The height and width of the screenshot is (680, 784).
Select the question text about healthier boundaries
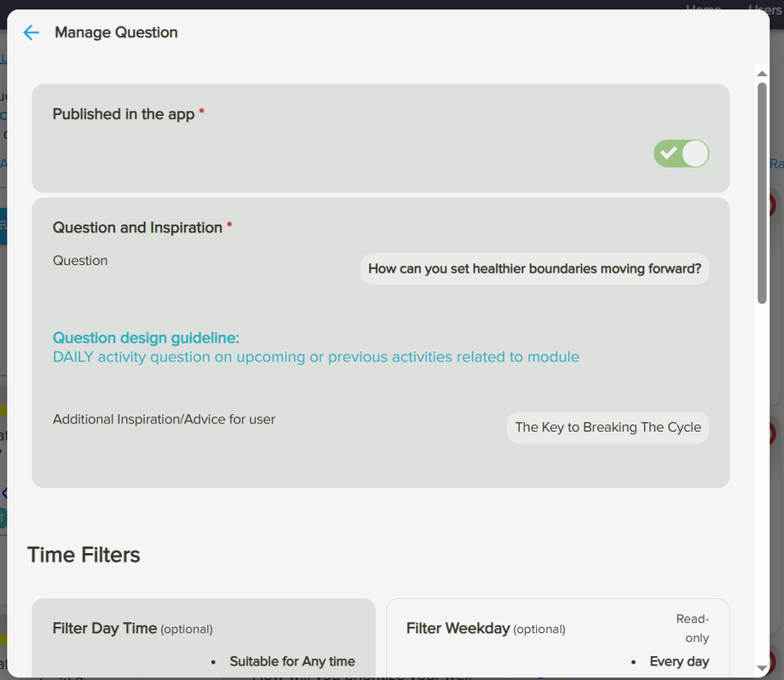tap(534, 268)
